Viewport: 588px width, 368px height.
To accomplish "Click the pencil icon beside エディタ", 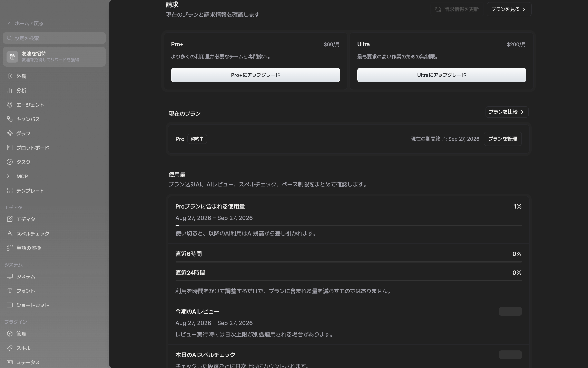I will (10, 219).
